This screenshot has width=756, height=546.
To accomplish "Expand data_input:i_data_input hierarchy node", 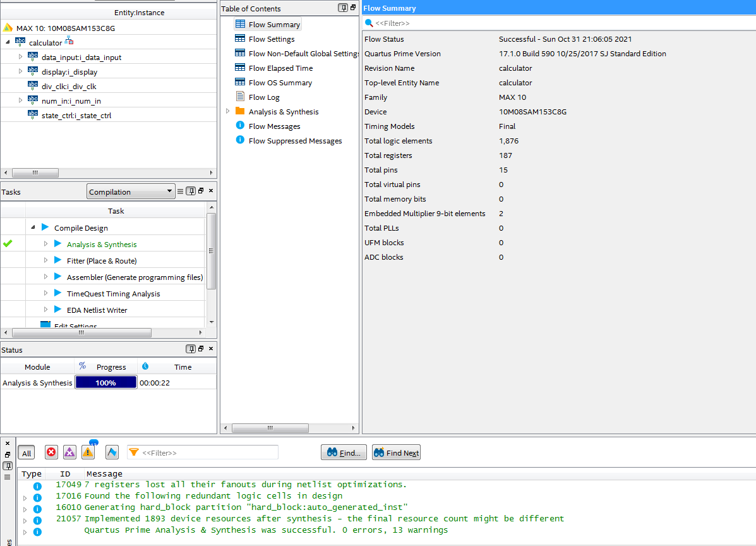I will [x=20, y=57].
